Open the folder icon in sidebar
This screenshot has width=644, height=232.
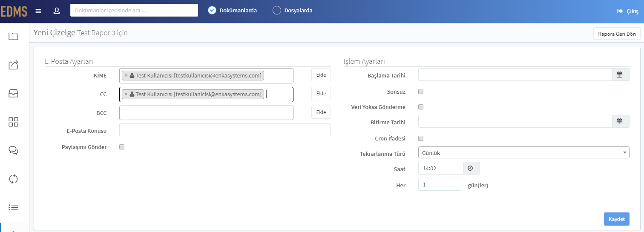click(x=13, y=36)
